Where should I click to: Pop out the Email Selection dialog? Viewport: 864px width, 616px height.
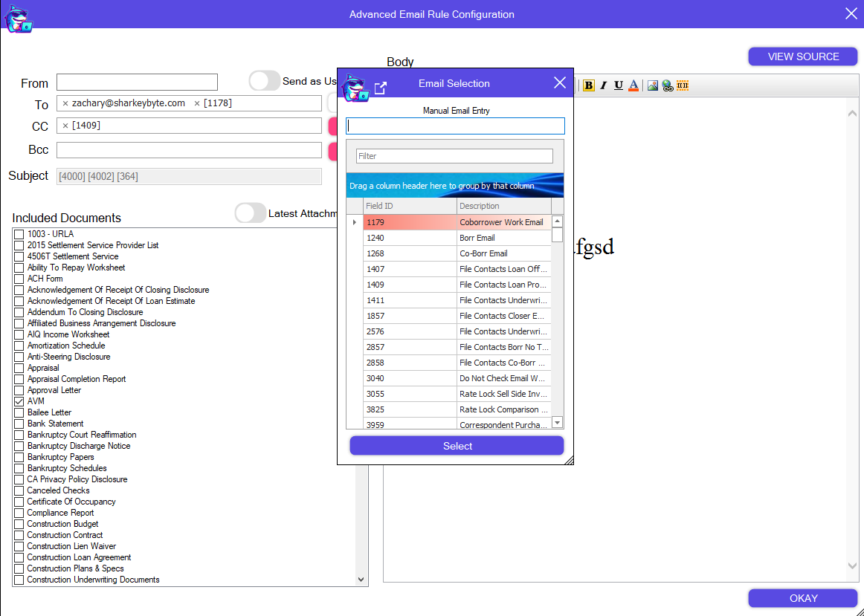380,88
